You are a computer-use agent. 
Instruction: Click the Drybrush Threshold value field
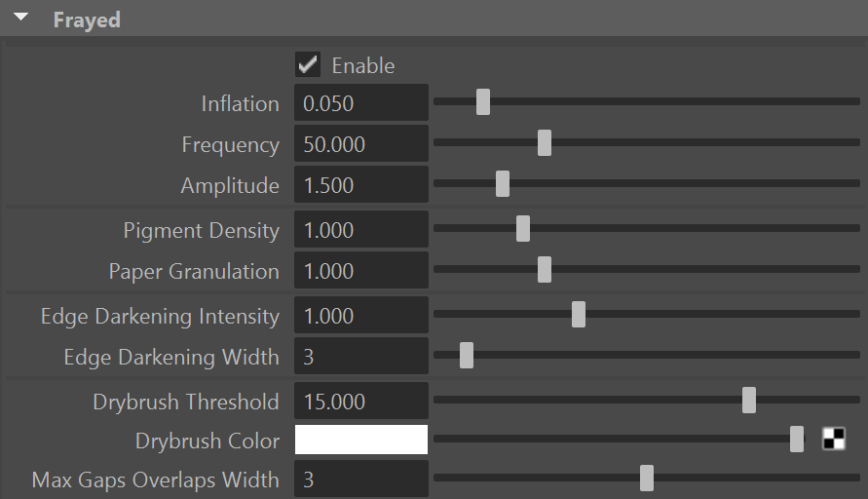coord(360,402)
